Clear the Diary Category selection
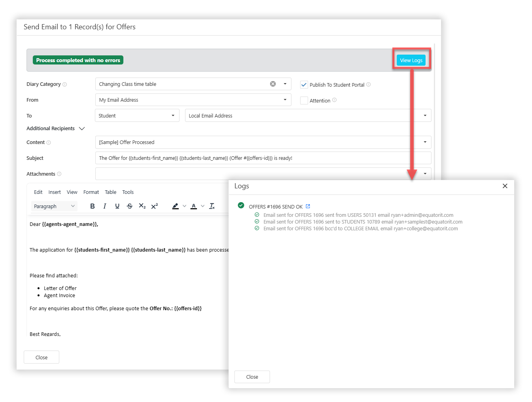Image resolution: width=532 pixels, height=402 pixels. (x=273, y=84)
